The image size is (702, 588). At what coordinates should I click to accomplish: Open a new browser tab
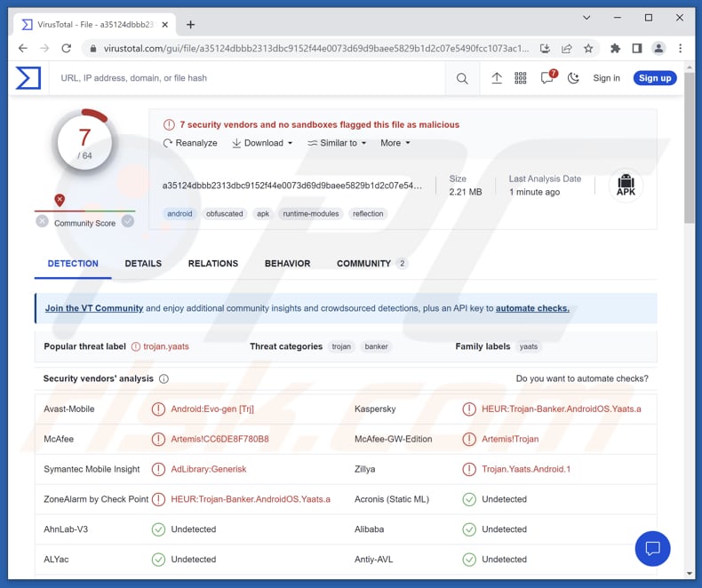(190, 25)
